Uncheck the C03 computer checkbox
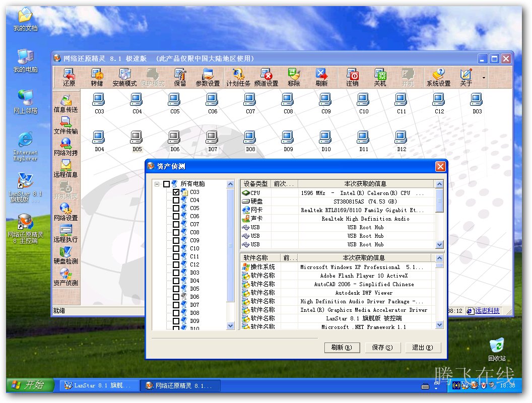The height and width of the screenshot is (403, 532). [176, 192]
